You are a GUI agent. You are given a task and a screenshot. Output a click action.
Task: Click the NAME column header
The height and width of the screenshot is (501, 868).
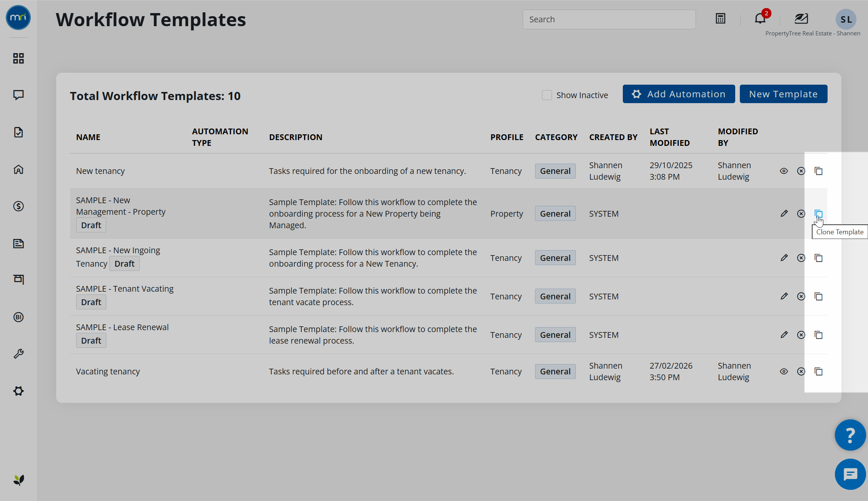(x=88, y=137)
